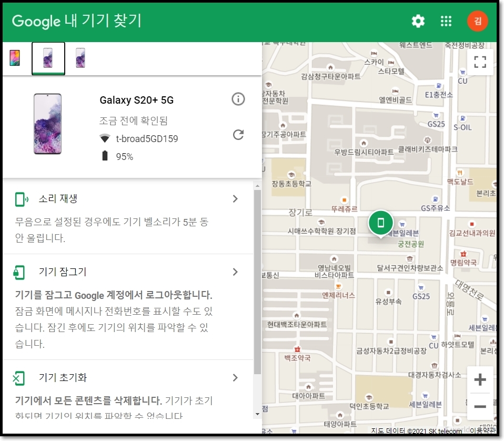Click the 하얏트모텔 lodging marker
The height and width of the screenshot is (441, 504).
point(457,336)
